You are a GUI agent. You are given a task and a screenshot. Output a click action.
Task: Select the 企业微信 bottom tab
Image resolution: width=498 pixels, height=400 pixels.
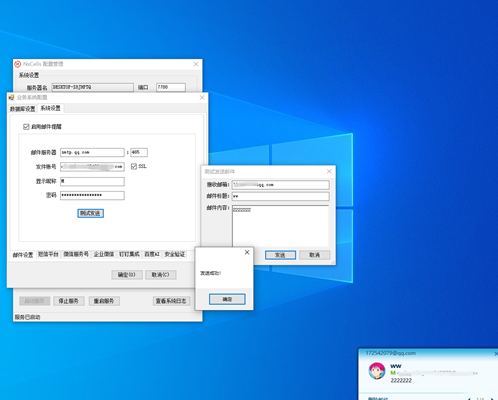pos(104,254)
